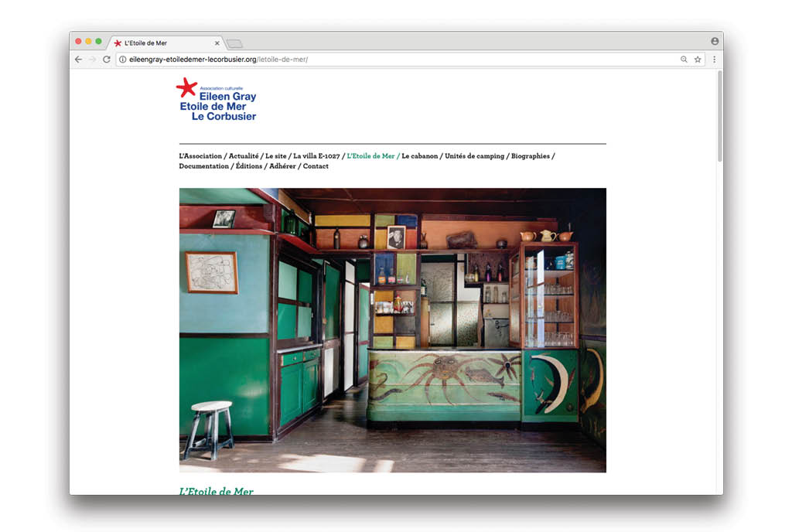Go to the Actualité page
Image resolution: width=792 pixels, height=532 pixels.
pyautogui.click(x=244, y=156)
